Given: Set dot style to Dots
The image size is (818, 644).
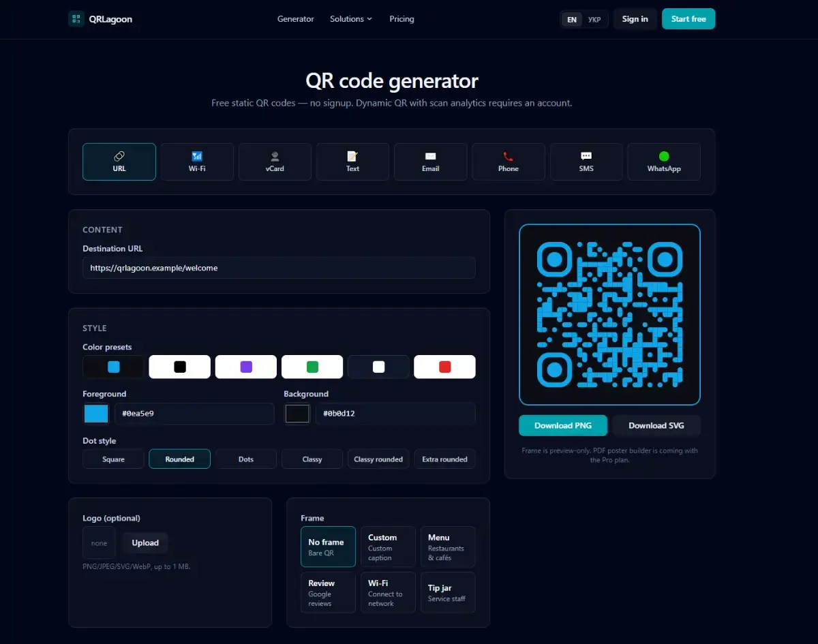Looking at the screenshot, I should [x=246, y=459].
